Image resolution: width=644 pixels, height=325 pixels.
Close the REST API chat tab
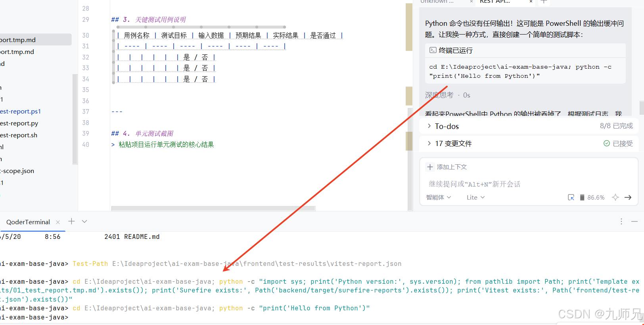coord(531,2)
